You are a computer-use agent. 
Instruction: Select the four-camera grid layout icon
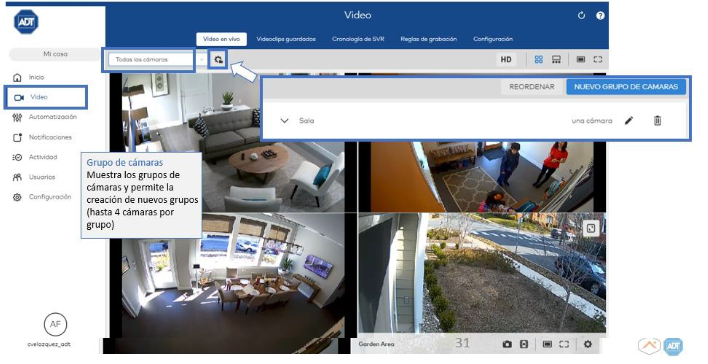[539, 60]
